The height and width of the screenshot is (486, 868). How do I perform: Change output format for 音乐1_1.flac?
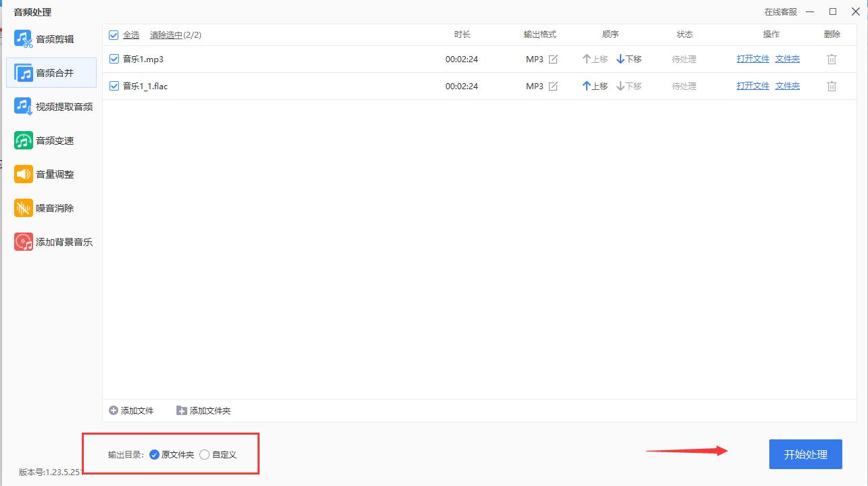[x=552, y=86]
